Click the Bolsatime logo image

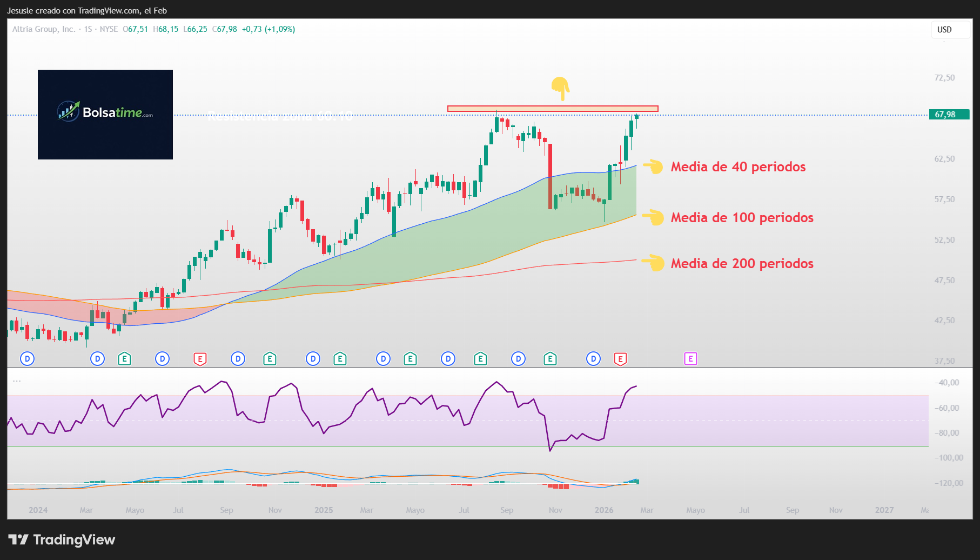click(105, 114)
